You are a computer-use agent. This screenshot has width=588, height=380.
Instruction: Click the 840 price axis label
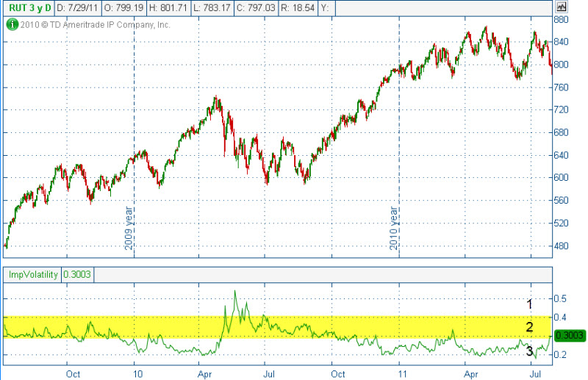click(x=562, y=42)
